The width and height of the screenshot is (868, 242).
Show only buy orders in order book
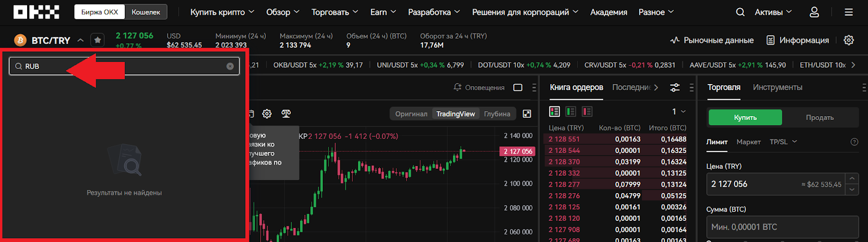pos(571,111)
